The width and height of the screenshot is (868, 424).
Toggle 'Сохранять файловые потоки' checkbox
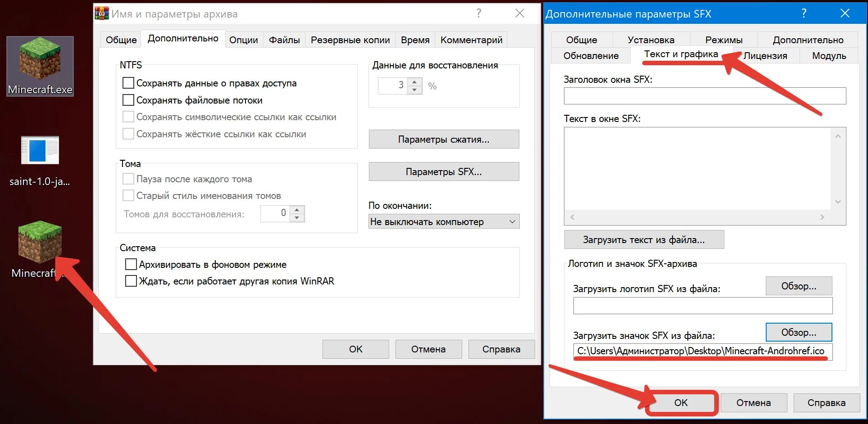pyautogui.click(x=128, y=100)
